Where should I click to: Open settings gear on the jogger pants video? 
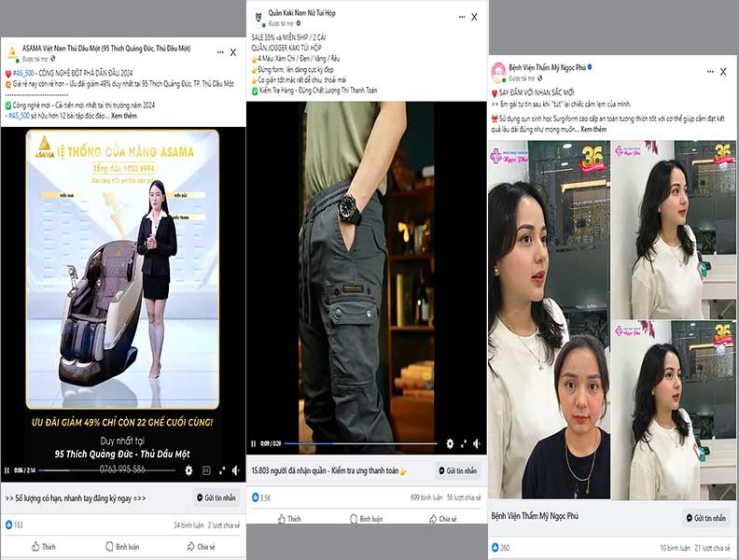450,444
